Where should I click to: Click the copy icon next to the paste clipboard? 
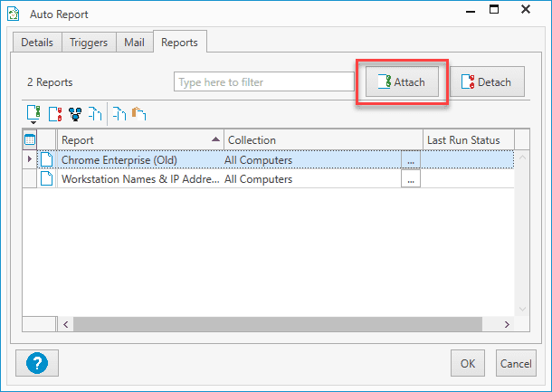(x=119, y=114)
